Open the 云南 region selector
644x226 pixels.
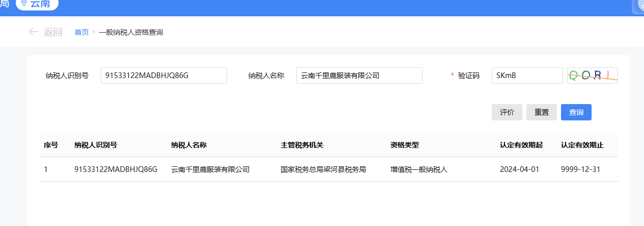pyautogui.click(x=38, y=4)
